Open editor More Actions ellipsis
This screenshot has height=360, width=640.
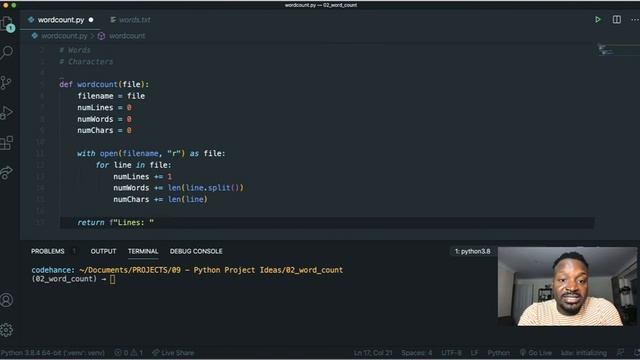(x=635, y=20)
